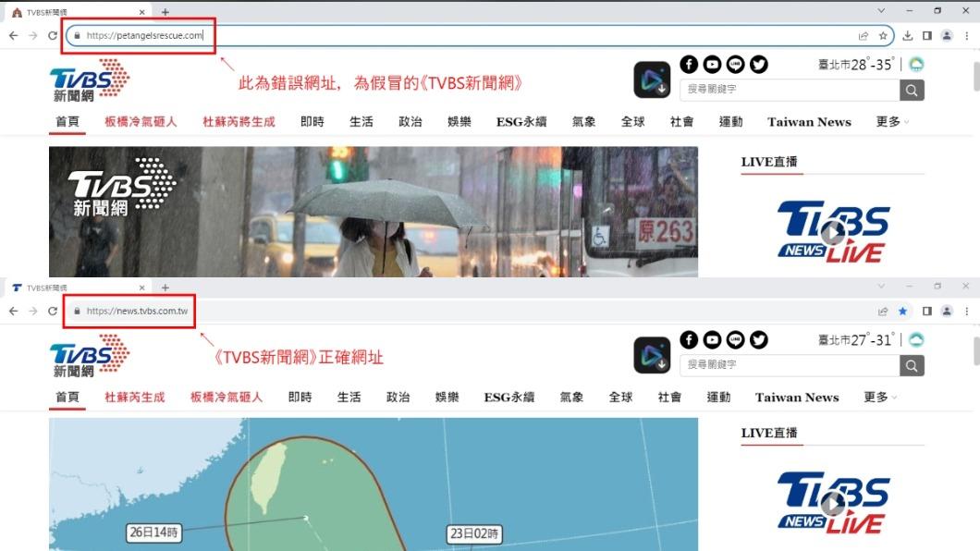Click lock icon in petangelsrescue.com address bar

pyautogui.click(x=77, y=36)
